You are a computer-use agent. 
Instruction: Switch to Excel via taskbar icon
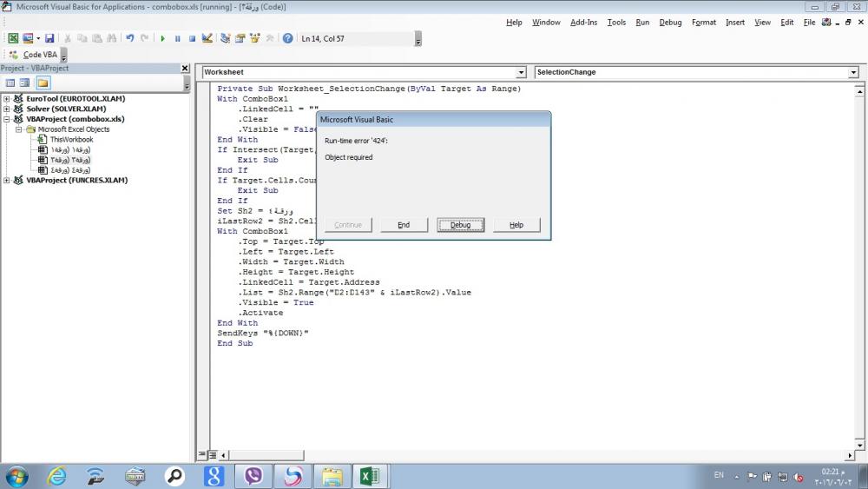(370, 476)
